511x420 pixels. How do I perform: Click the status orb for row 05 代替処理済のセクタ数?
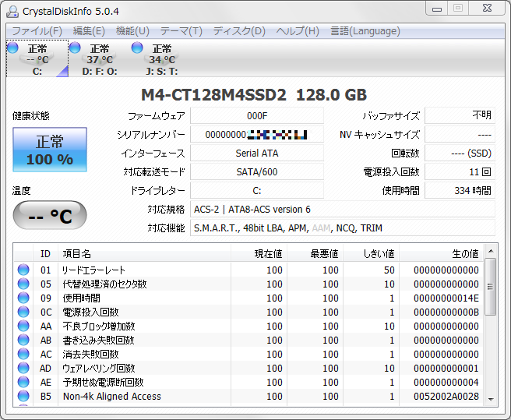click(x=23, y=284)
